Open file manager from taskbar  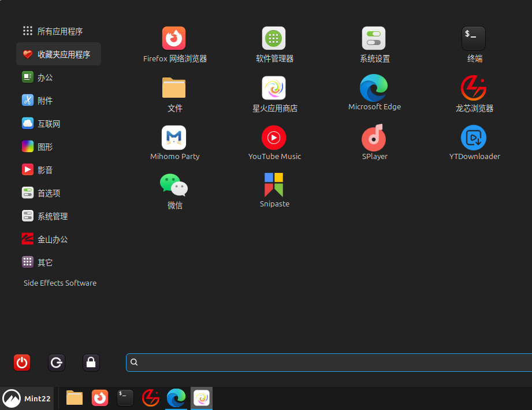75,398
